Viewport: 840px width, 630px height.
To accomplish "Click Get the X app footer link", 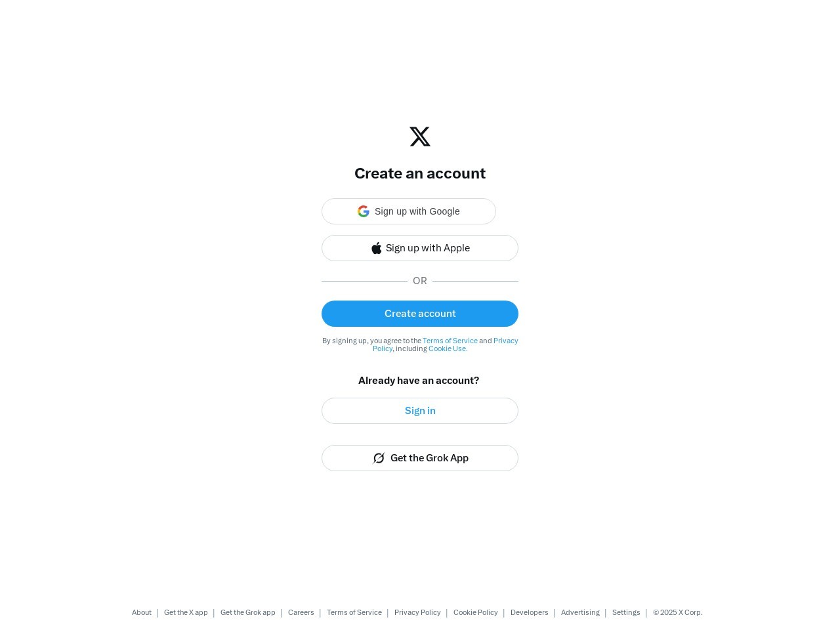I will point(186,612).
